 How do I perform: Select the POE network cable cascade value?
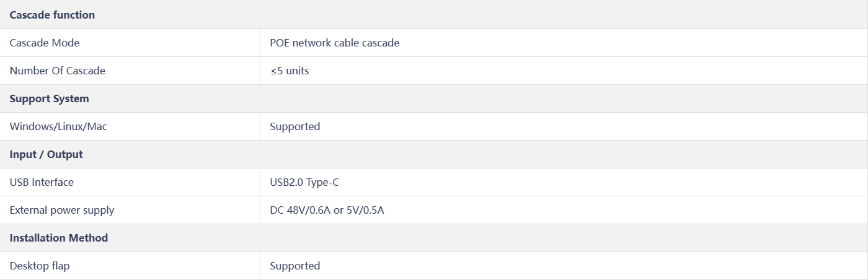tap(334, 43)
